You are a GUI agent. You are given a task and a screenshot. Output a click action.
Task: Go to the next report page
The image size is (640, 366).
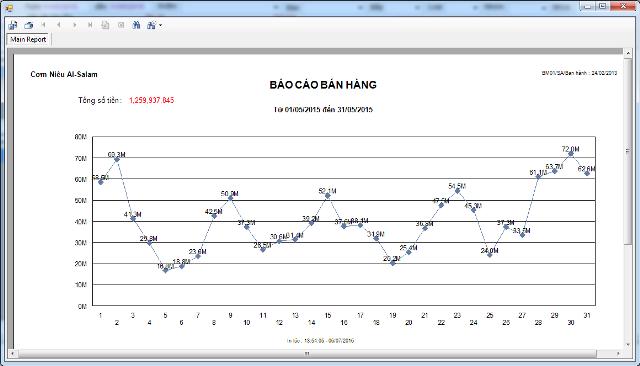[x=74, y=25]
